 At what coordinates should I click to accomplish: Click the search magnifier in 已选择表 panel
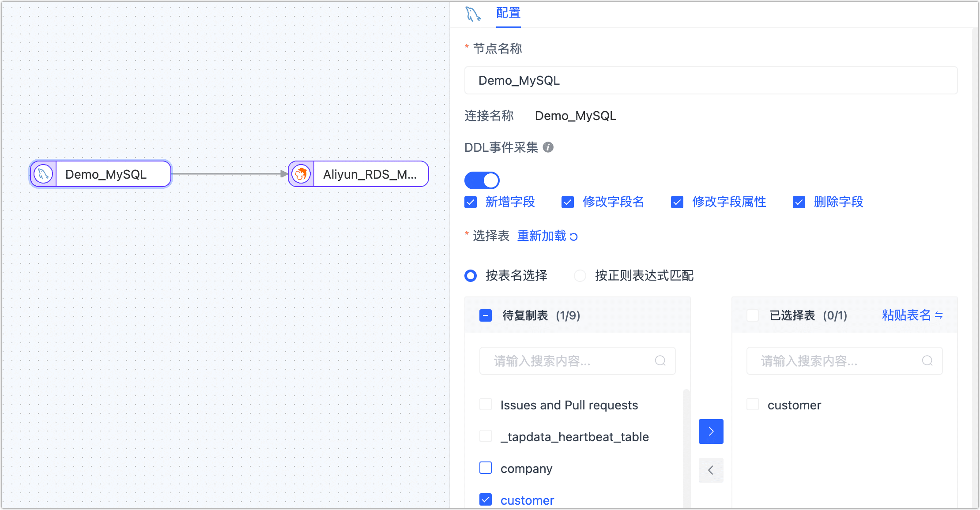[x=927, y=360]
